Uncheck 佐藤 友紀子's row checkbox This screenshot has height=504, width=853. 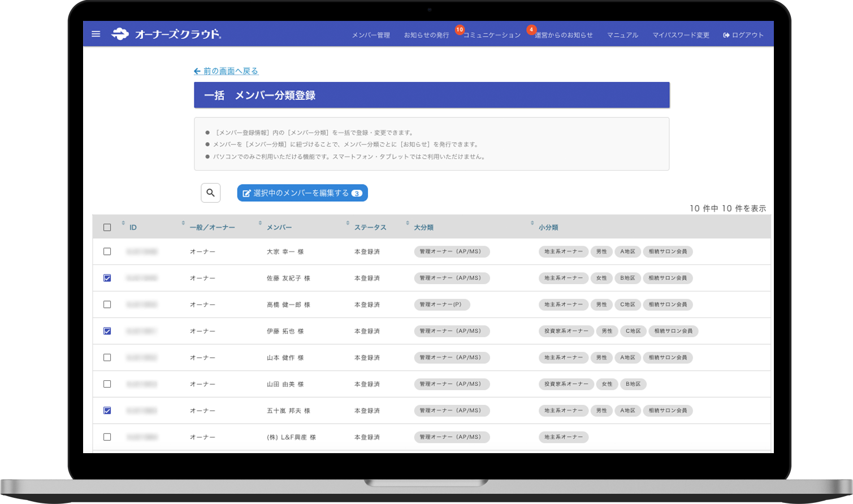pyautogui.click(x=107, y=277)
